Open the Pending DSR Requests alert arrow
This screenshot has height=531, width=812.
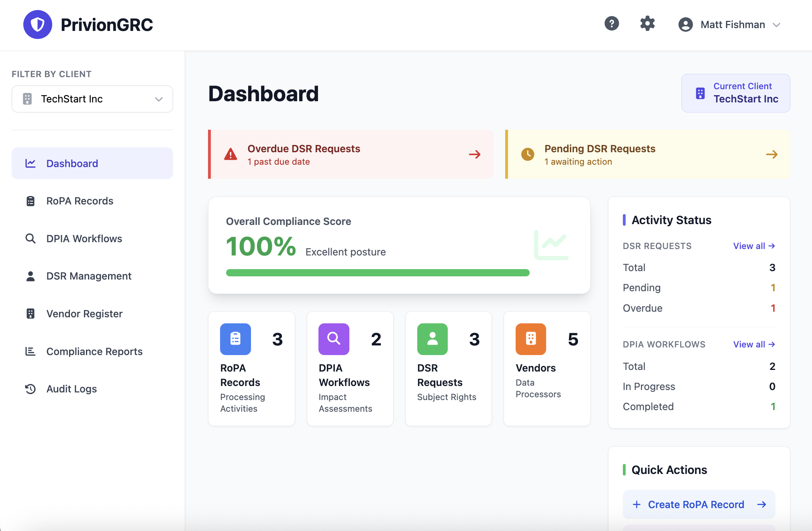click(771, 154)
